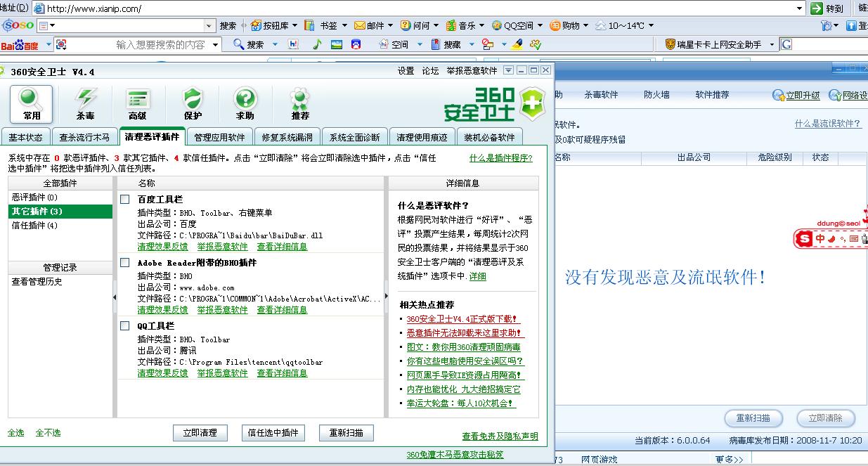Viewport: 868px width, 466px height.
Task: Open the 什么是流氓软件? link in antivirus window
Action: tap(828, 124)
